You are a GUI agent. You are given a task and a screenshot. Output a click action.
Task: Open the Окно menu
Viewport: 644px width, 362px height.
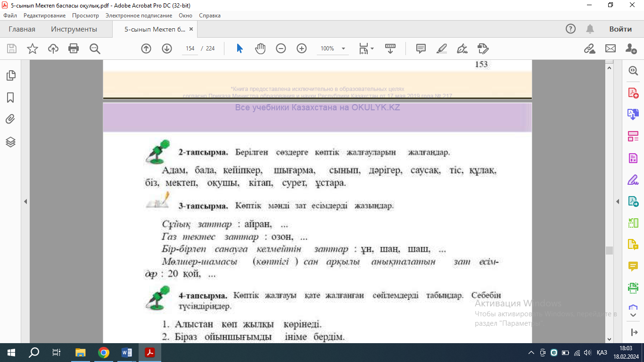click(185, 16)
